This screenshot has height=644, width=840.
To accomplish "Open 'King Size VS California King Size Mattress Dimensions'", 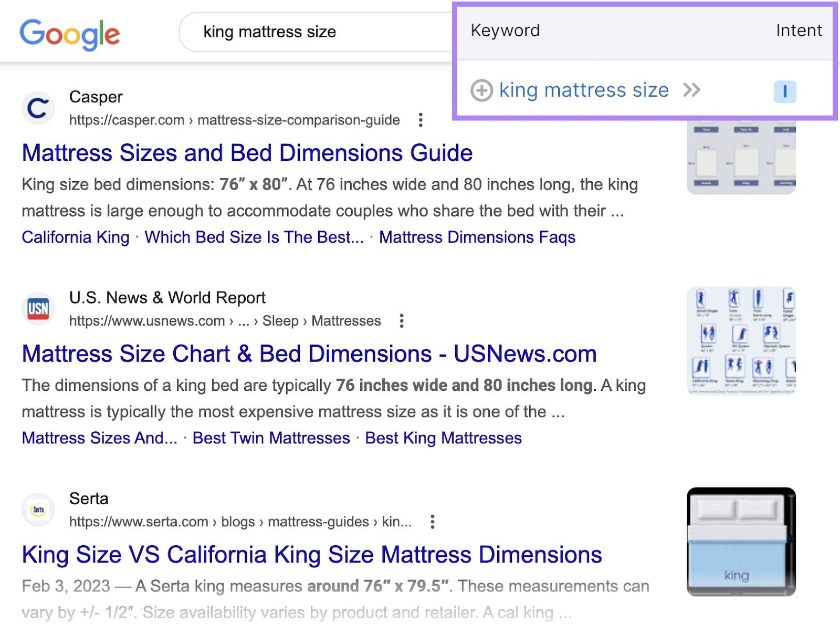I will [x=312, y=555].
